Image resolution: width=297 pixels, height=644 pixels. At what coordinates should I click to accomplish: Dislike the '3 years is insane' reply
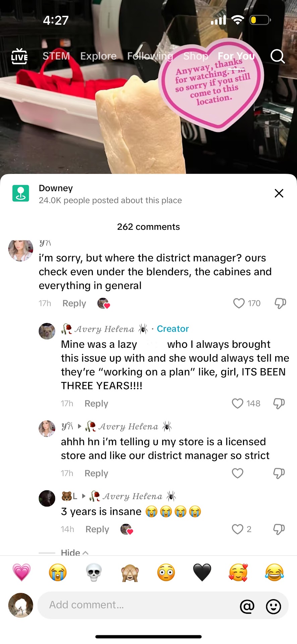pyautogui.click(x=280, y=529)
